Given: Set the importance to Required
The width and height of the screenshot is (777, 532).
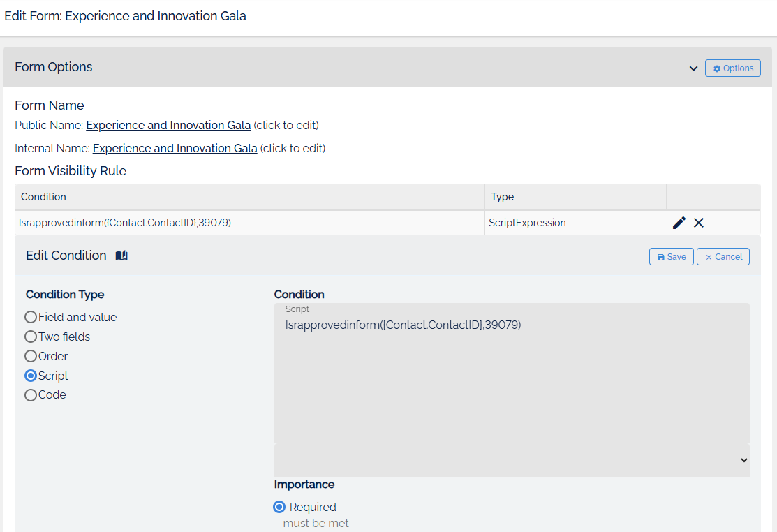Looking at the screenshot, I should tap(279, 507).
